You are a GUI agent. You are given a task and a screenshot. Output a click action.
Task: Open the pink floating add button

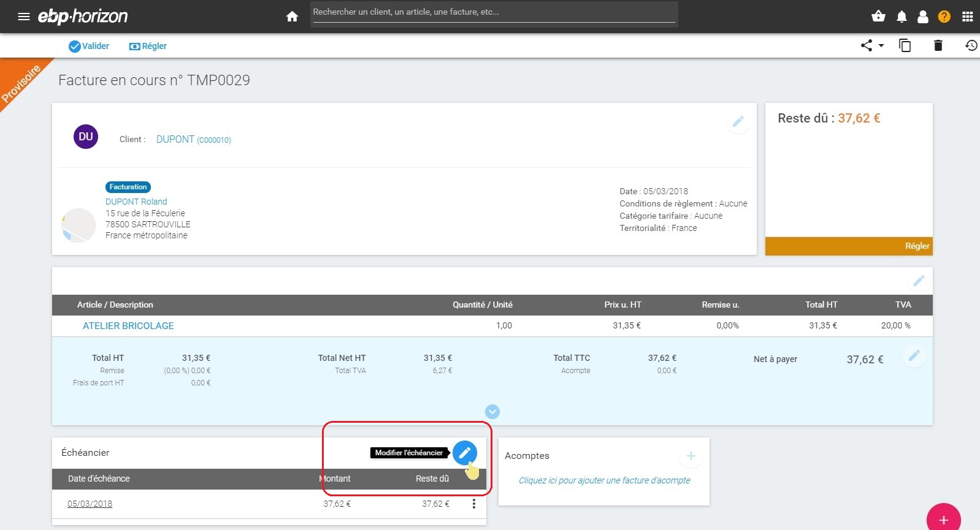943,519
